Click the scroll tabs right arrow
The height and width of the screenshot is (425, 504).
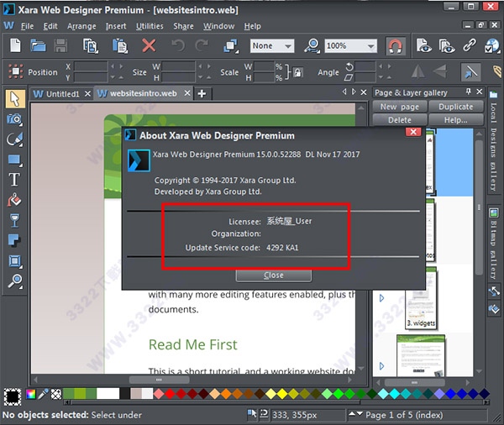coord(354,92)
